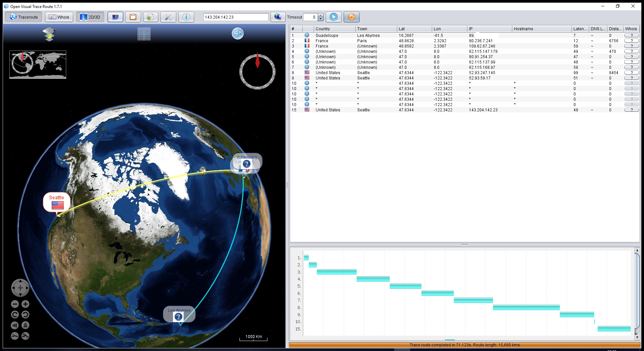Rotate globe clockwise with the left rotate button
Screen dimensions: 644x351
click(15, 315)
